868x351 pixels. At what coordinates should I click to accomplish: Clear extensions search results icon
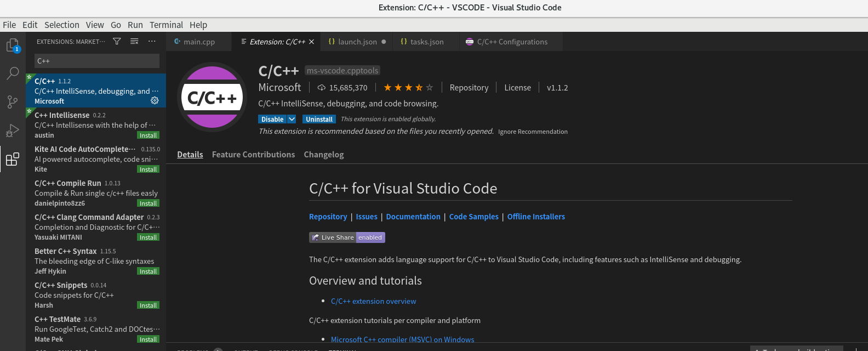[x=134, y=41]
